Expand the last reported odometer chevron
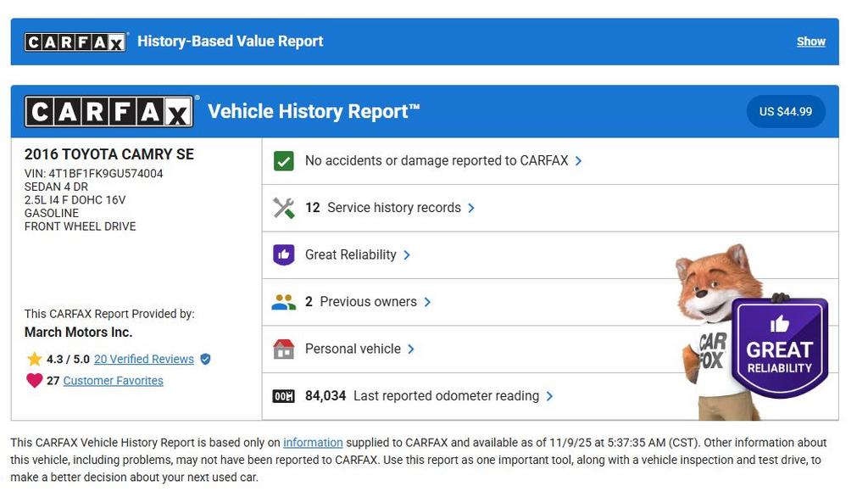Viewport: 868px width, 492px height. click(x=549, y=396)
